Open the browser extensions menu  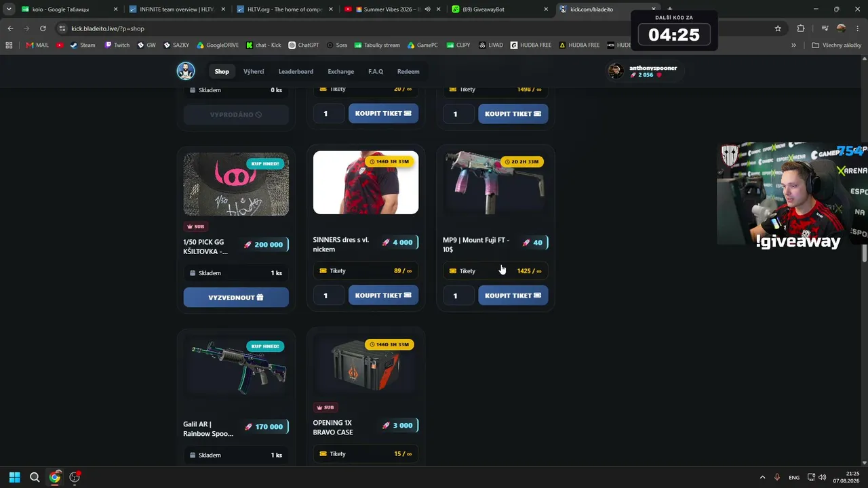(x=801, y=28)
